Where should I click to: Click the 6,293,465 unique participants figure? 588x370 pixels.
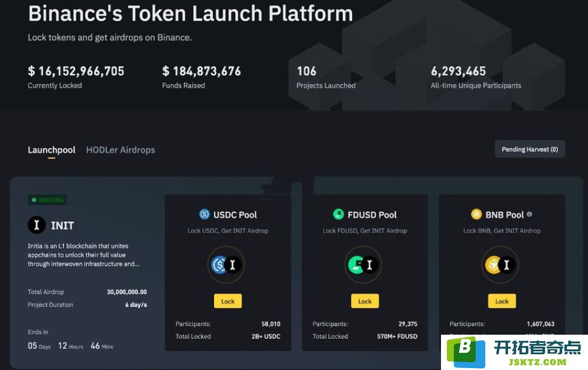(x=458, y=71)
